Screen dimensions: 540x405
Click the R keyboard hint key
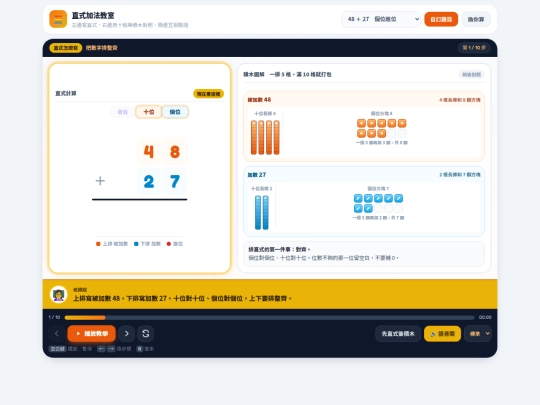pos(139,349)
